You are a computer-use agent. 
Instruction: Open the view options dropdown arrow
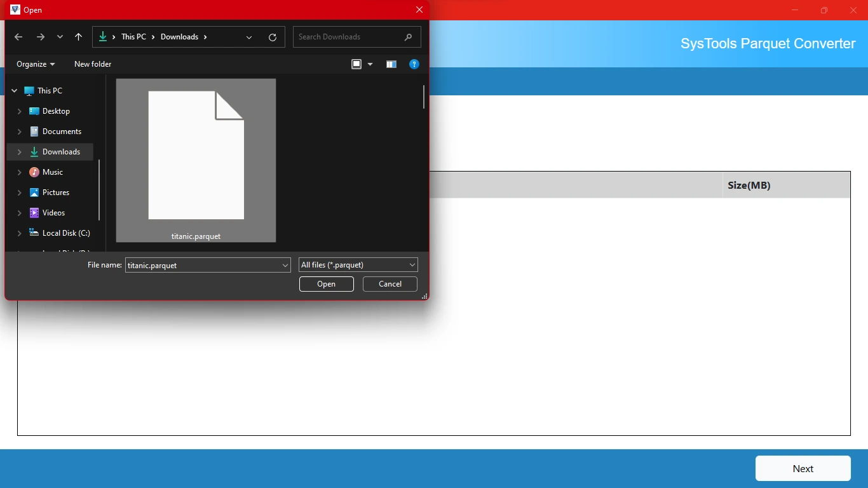370,64
